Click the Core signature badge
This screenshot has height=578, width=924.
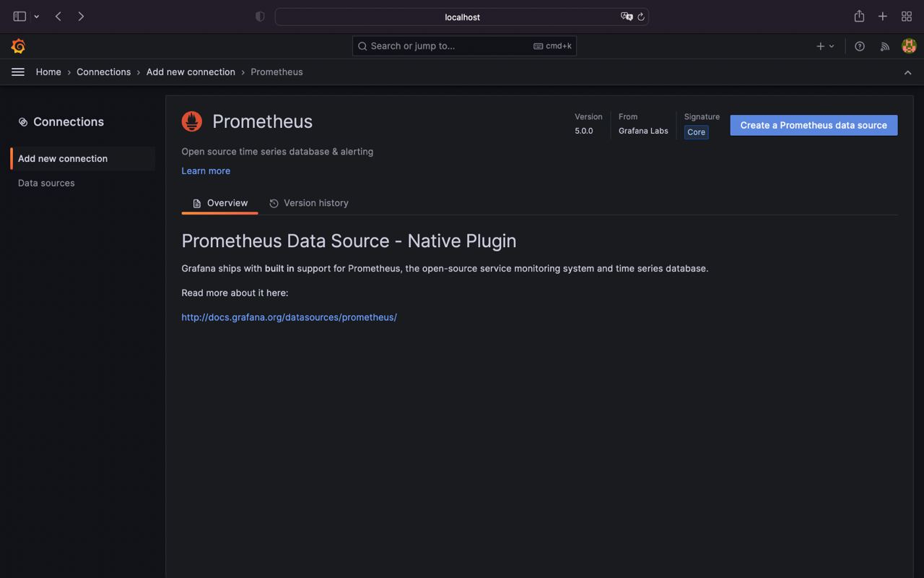pyautogui.click(x=697, y=132)
